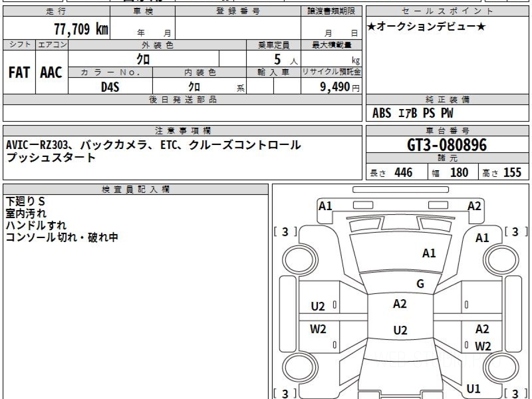Click the 最大積載量 header cell
The height and width of the screenshot is (399, 532).
331,45
